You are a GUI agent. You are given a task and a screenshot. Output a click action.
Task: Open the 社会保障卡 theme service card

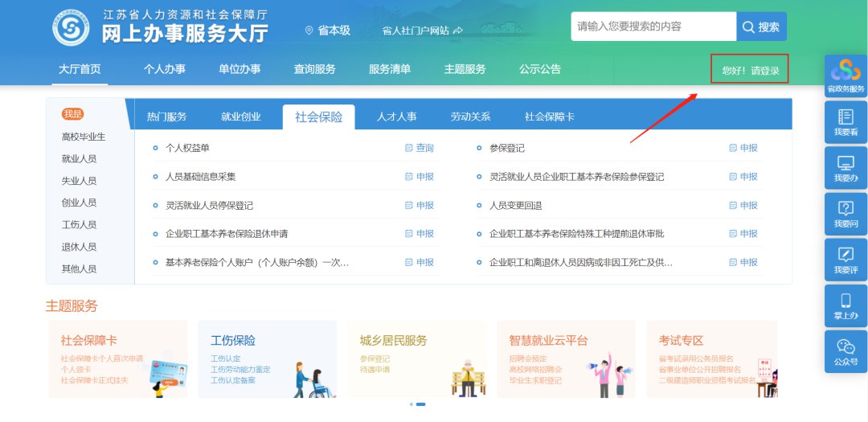pos(117,359)
